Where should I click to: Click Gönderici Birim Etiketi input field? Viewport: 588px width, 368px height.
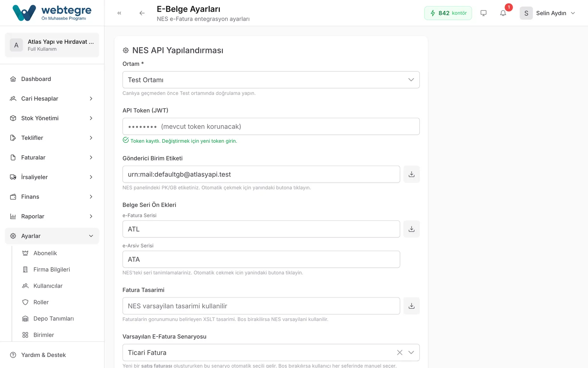261,174
